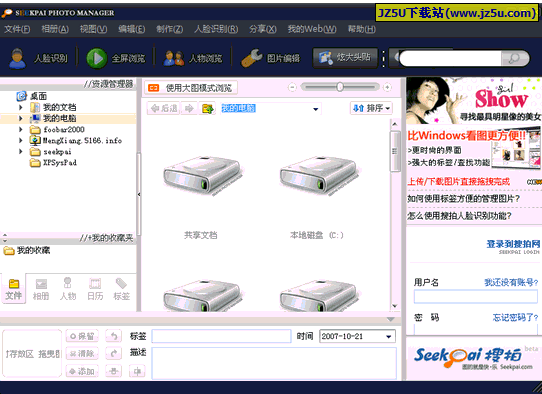The height and width of the screenshot is (394, 542).
Task: Open the 时间 date dropdown
Action: point(389,336)
